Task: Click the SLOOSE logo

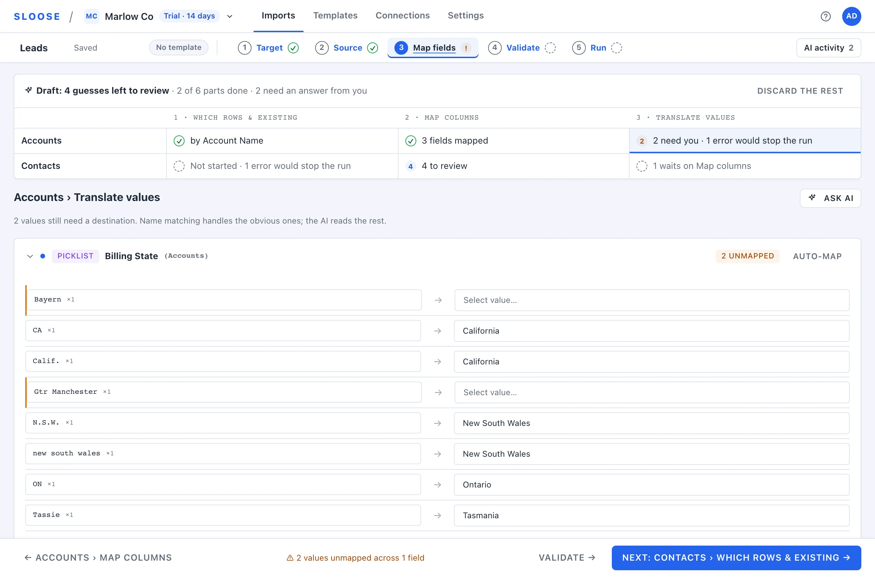Action: point(37,16)
